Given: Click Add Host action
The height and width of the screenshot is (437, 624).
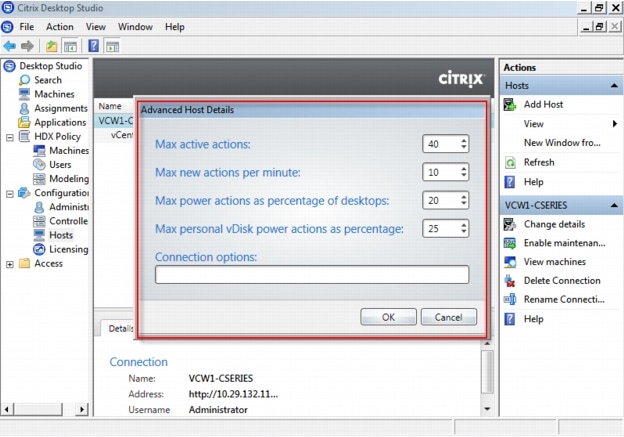Looking at the screenshot, I should point(543,105).
